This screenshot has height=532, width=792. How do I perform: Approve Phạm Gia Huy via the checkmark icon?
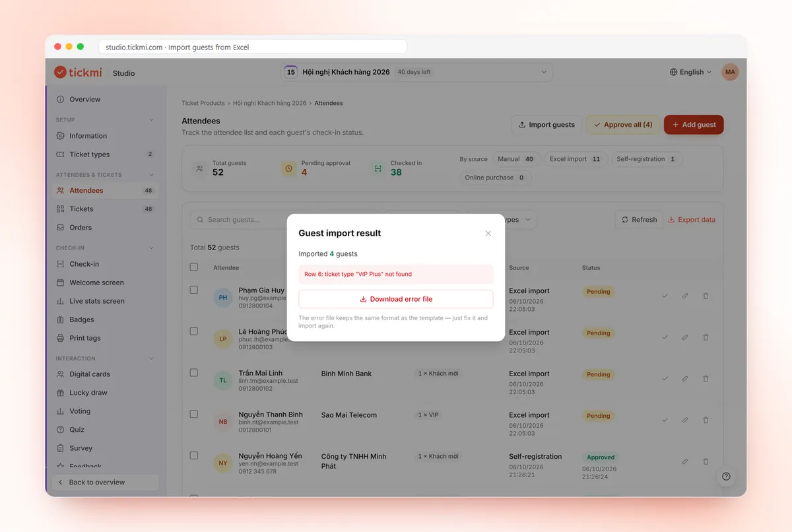(665, 296)
